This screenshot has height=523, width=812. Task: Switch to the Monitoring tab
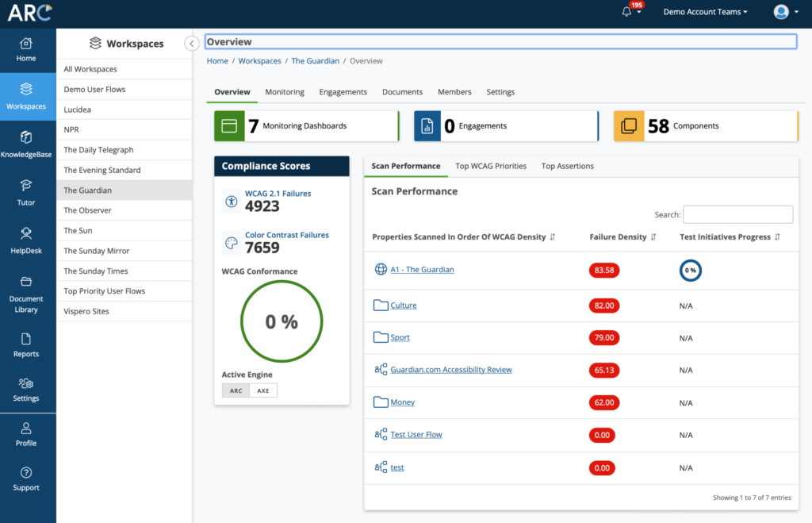click(x=285, y=91)
